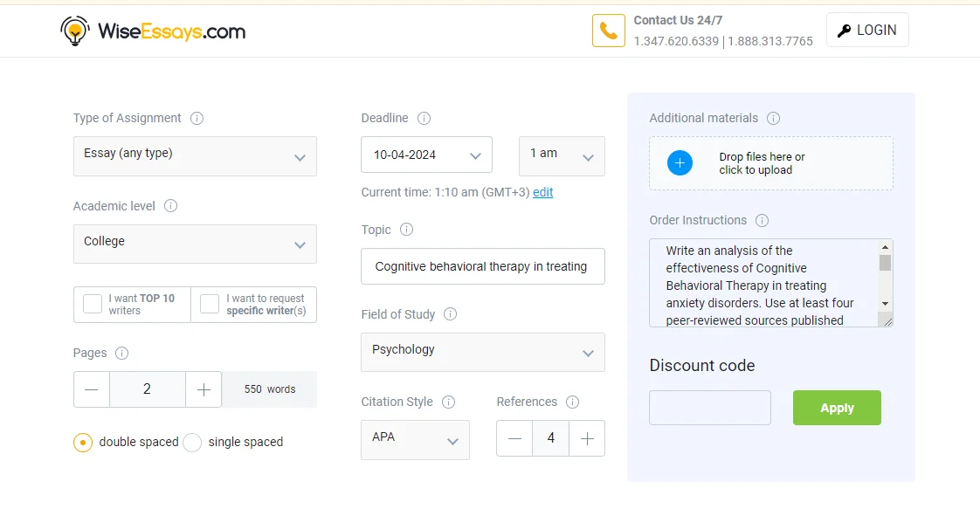Decrease references with the minus button
The height and width of the screenshot is (509, 980).
point(514,438)
